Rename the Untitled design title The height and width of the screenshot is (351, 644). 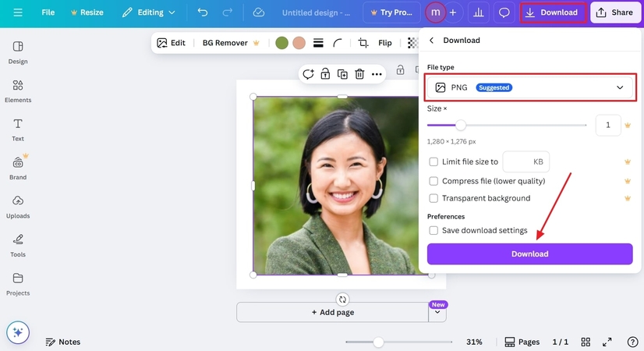pos(316,12)
